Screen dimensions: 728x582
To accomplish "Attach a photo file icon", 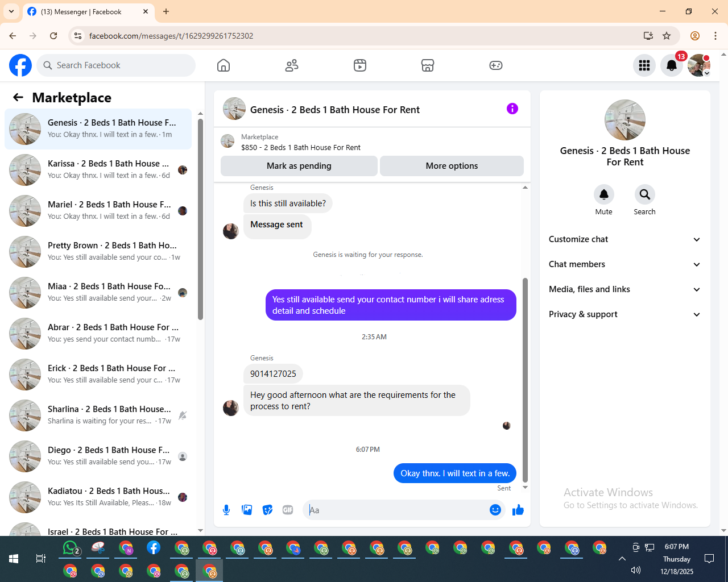I will click(247, 510).
